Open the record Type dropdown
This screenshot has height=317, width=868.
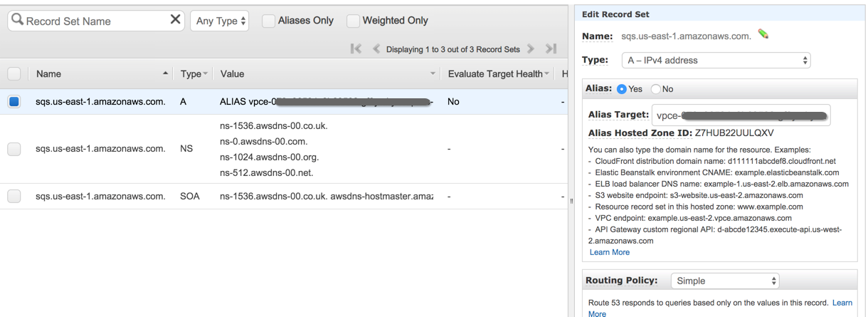[716, 61]
